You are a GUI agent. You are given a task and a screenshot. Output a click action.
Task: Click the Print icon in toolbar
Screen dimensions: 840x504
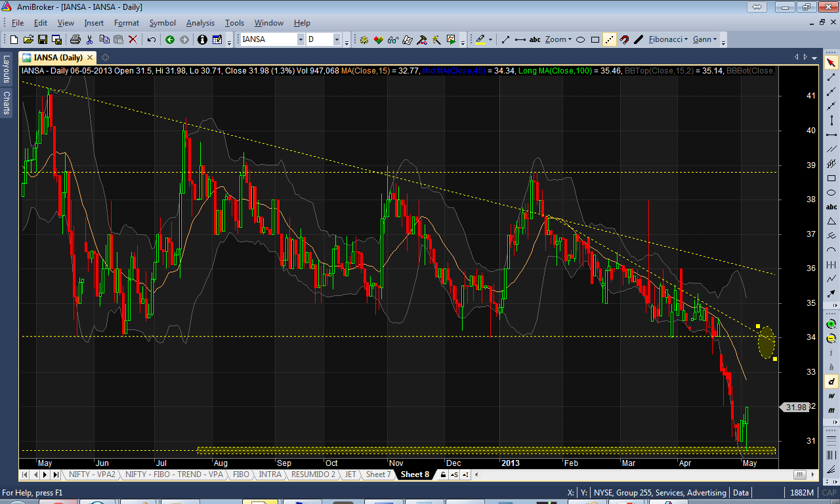(75, 39)
